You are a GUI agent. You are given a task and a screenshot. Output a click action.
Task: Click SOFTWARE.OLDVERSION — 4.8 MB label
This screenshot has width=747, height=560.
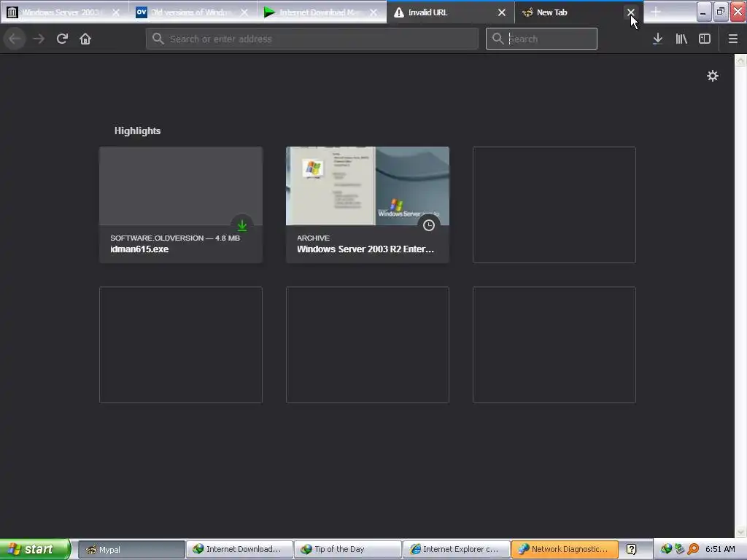[x=175, y=238]
